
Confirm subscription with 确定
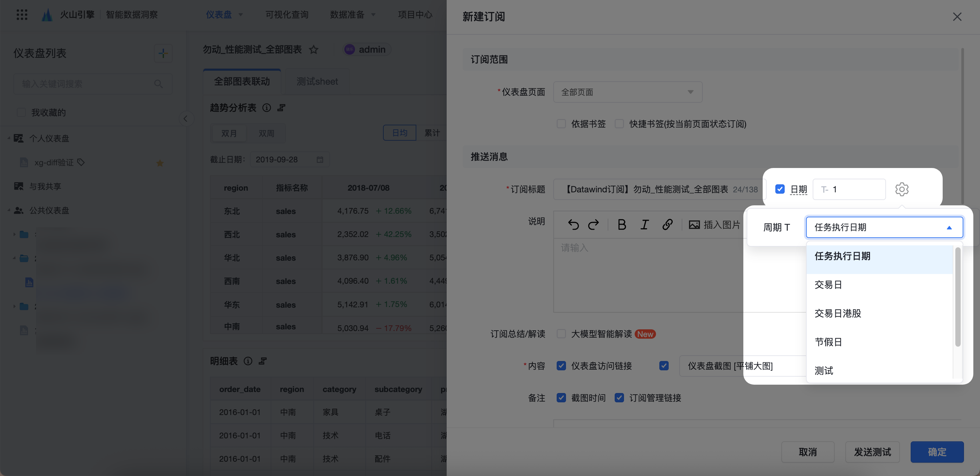937,452
